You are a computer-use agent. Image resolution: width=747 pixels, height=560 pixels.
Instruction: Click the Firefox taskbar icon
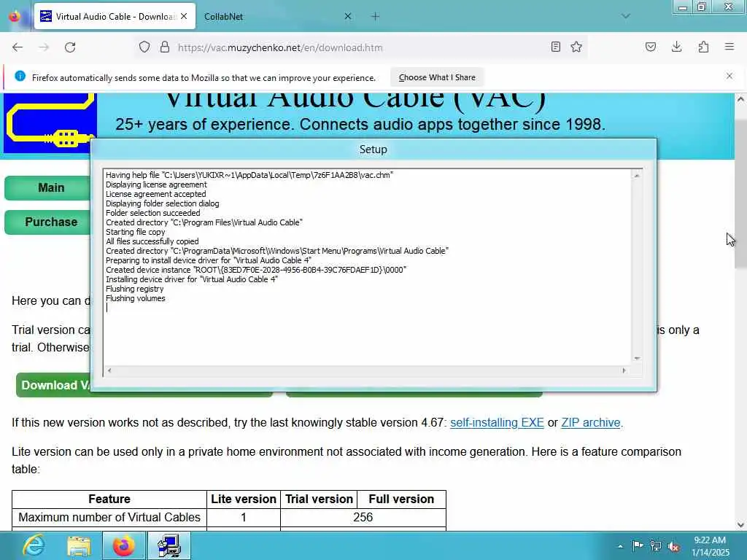click(123, 545)
